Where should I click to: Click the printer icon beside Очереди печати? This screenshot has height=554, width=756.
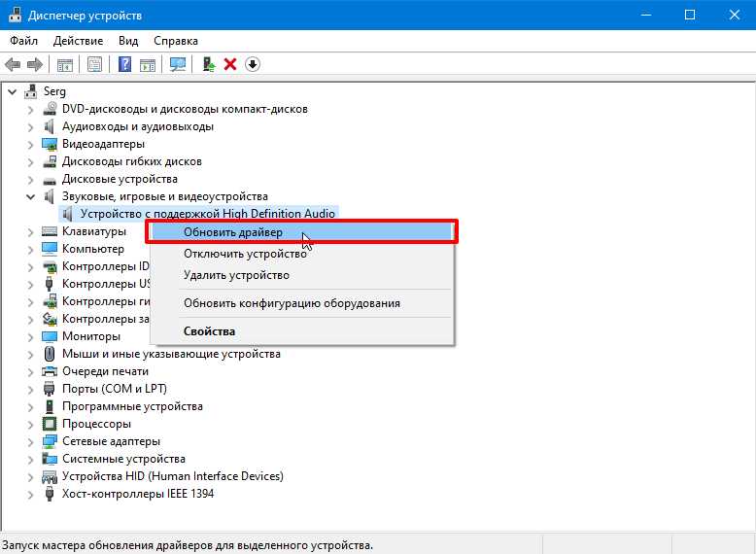(50, 371)
